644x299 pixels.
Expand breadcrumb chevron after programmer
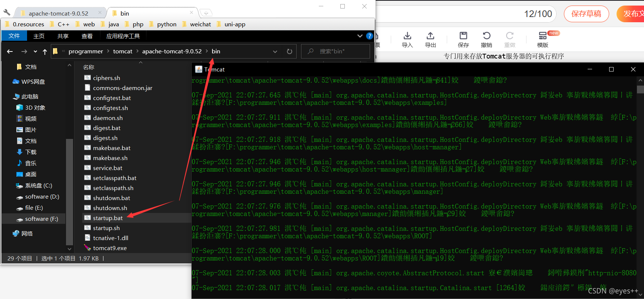coord(108,51)
